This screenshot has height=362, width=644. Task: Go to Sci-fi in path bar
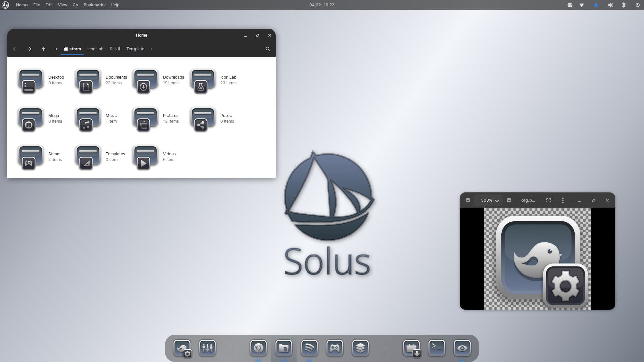pos(115,49)
